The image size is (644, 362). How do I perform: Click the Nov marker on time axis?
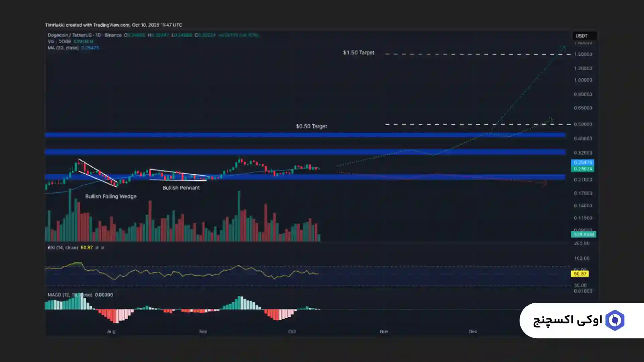click(384, 331)
